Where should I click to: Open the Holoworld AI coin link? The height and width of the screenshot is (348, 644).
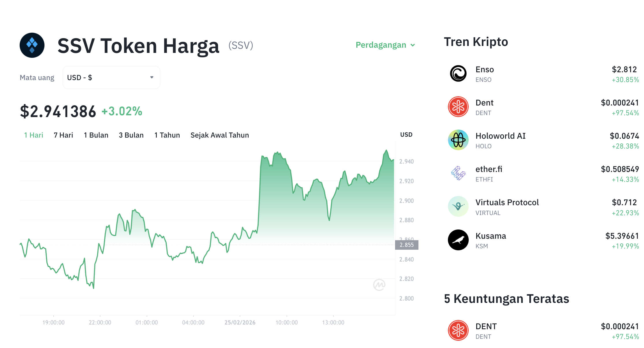click(500, 136)
